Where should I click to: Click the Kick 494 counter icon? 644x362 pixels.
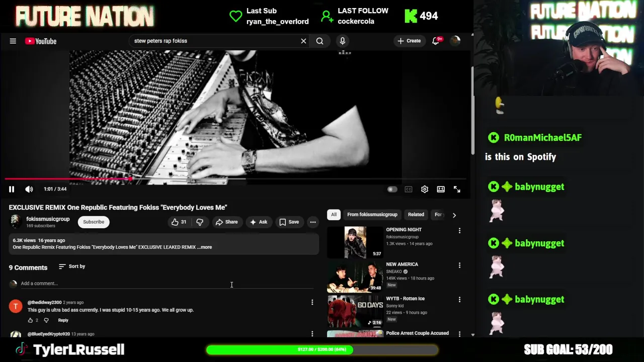coord(411,16)
